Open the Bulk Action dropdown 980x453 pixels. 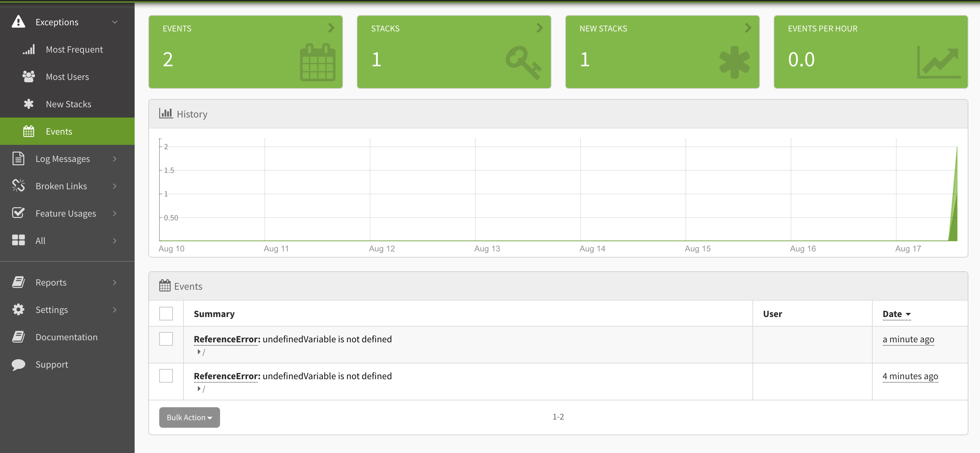[x=189, y=417]
